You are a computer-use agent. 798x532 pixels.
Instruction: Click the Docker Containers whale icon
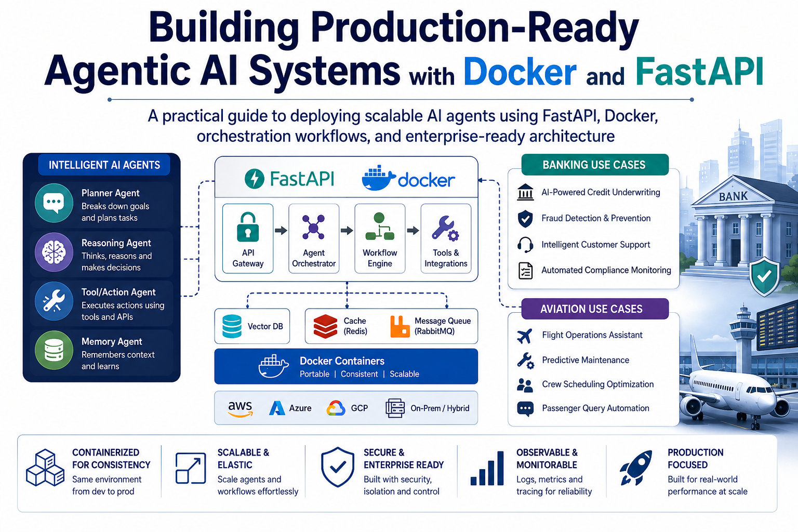coord(274,366)
